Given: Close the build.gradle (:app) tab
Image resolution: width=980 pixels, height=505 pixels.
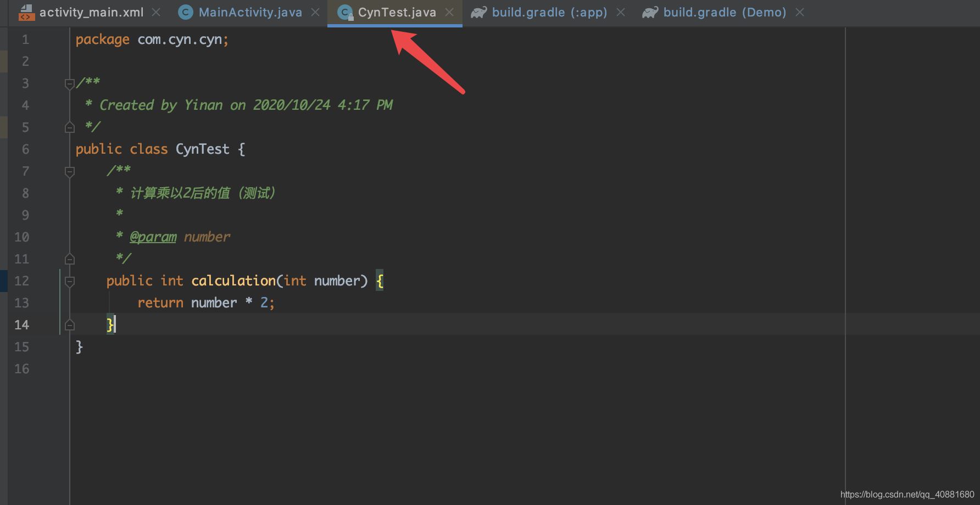Looking at the screenshot, I should pos(621,12).
